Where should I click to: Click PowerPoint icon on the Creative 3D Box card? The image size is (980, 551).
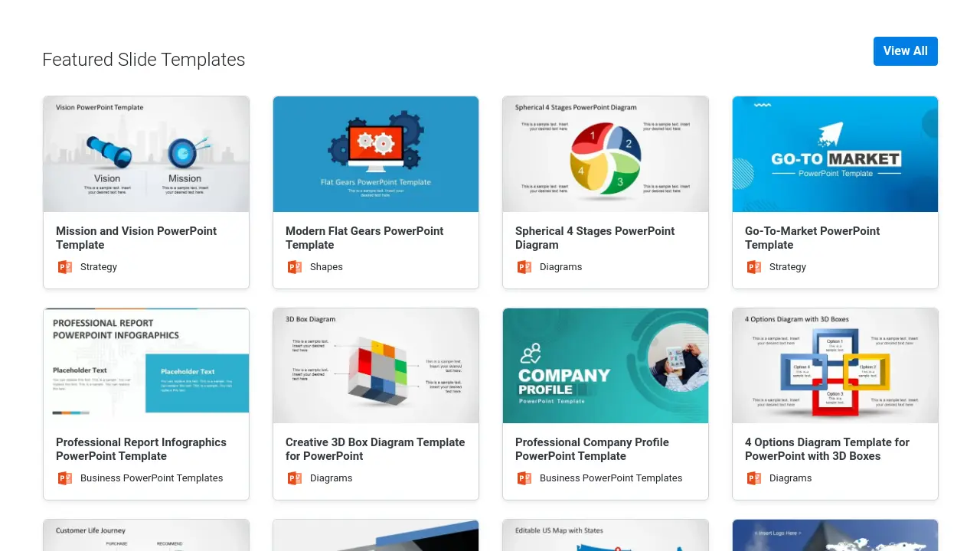pos(295,478)
